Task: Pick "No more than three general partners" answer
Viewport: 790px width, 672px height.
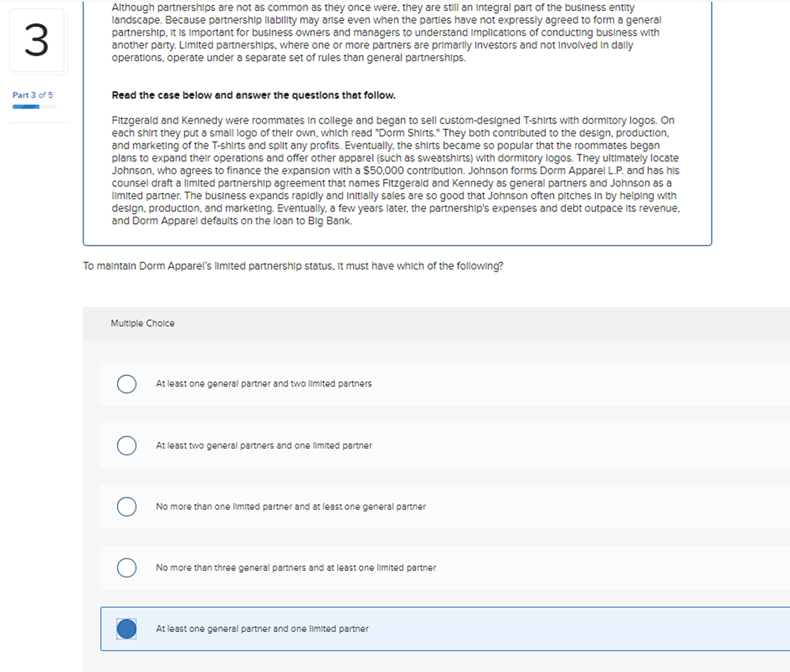Action: click(126, 568)
